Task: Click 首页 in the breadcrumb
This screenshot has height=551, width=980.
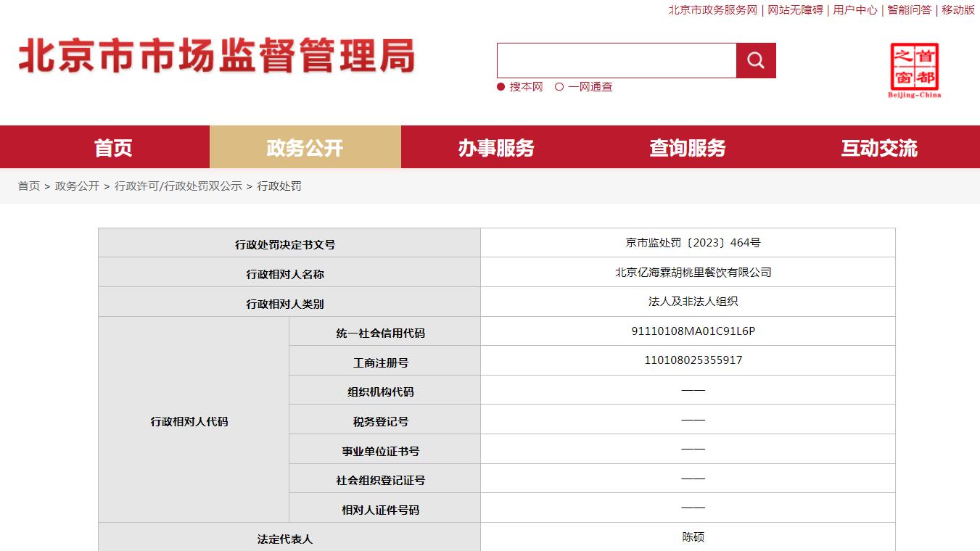Action: point(29,186)
